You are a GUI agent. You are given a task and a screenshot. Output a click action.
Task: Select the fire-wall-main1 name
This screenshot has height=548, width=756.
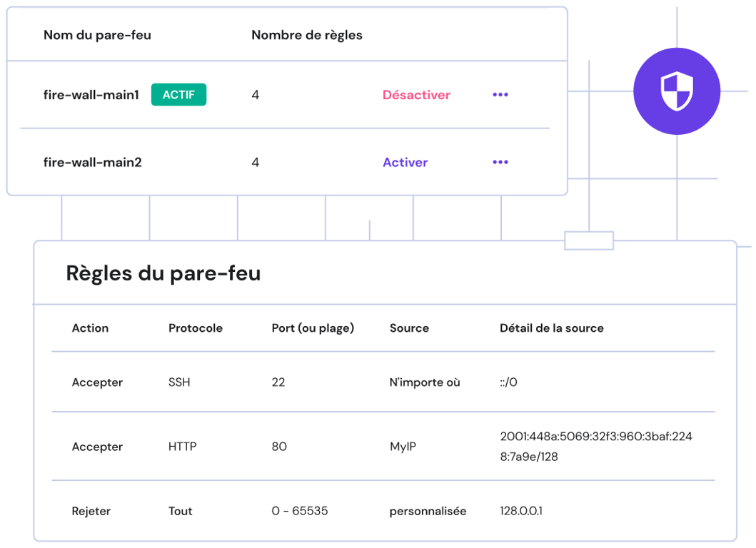(91, 95)
